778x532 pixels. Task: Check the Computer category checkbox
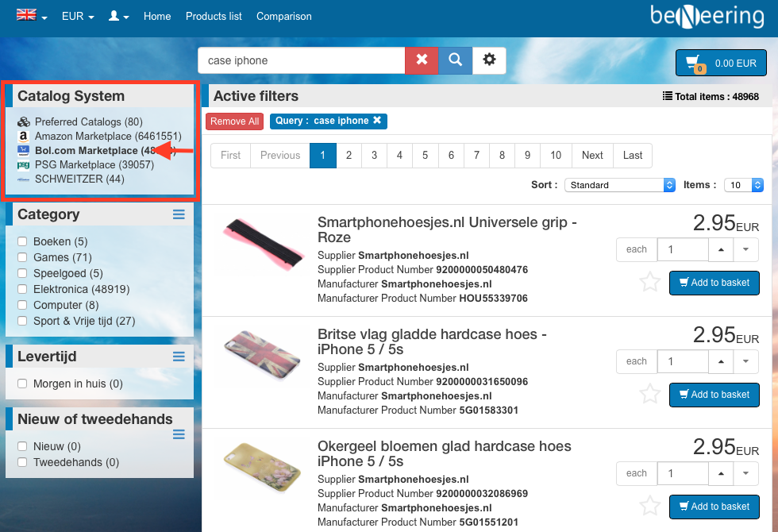[22, 305]
